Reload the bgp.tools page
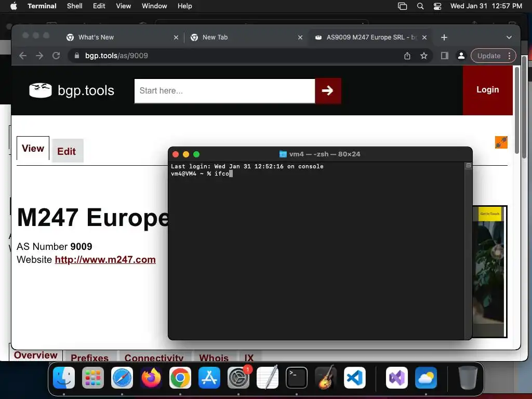 (x=56, y=56)
